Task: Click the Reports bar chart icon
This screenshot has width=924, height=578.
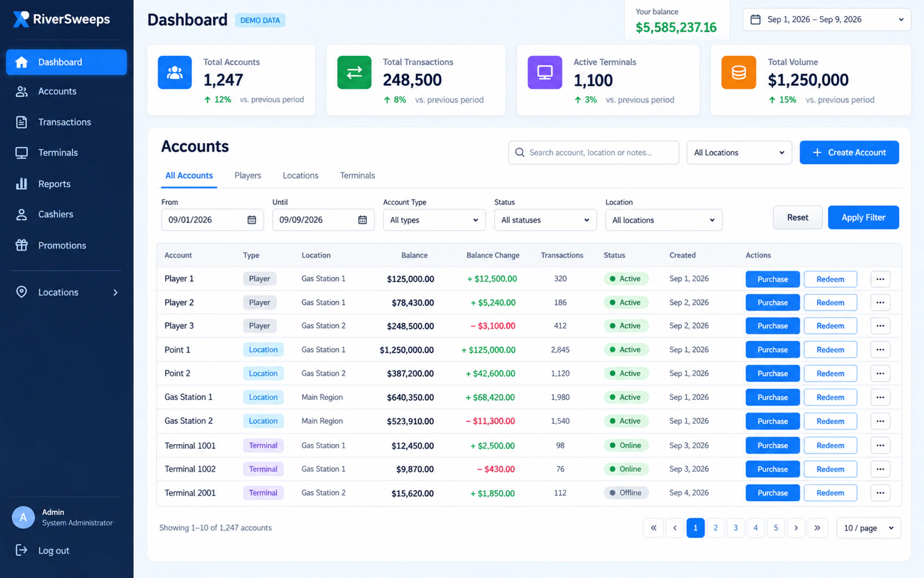Action: point(22,184)
